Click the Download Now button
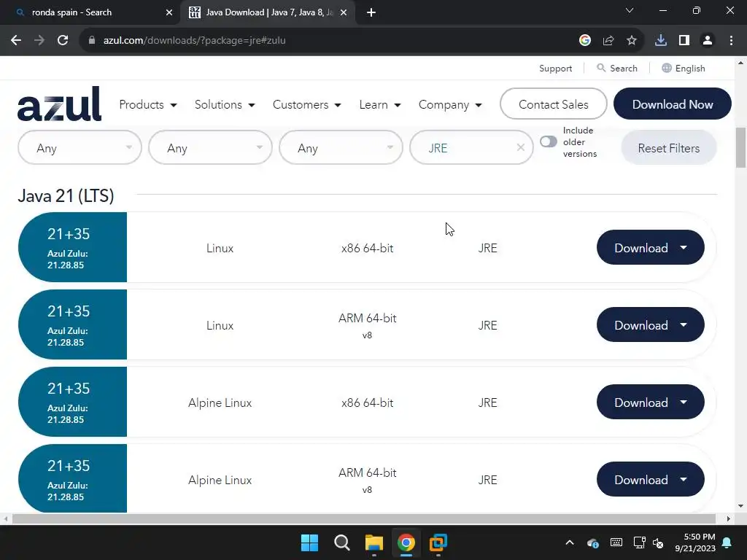The image size is (747, 560). pos(672,104)
